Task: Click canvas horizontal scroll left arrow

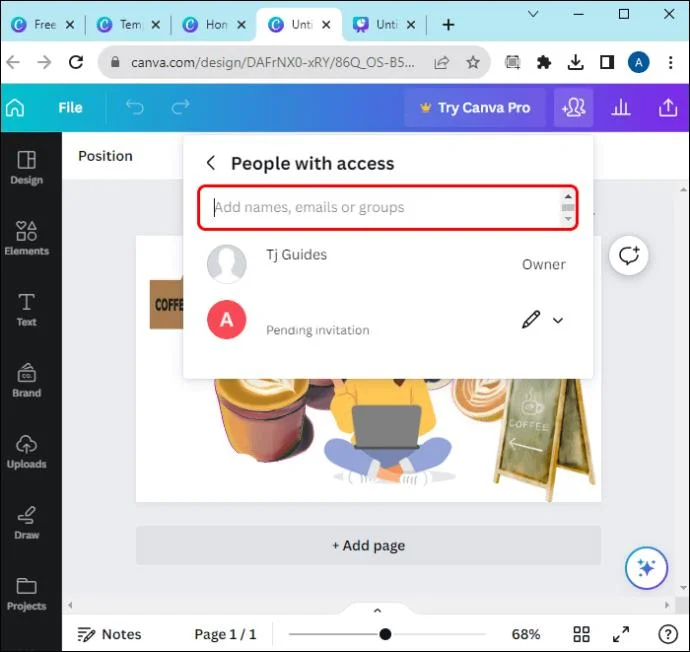Action: pyautogui.click(x=70, y=605)
